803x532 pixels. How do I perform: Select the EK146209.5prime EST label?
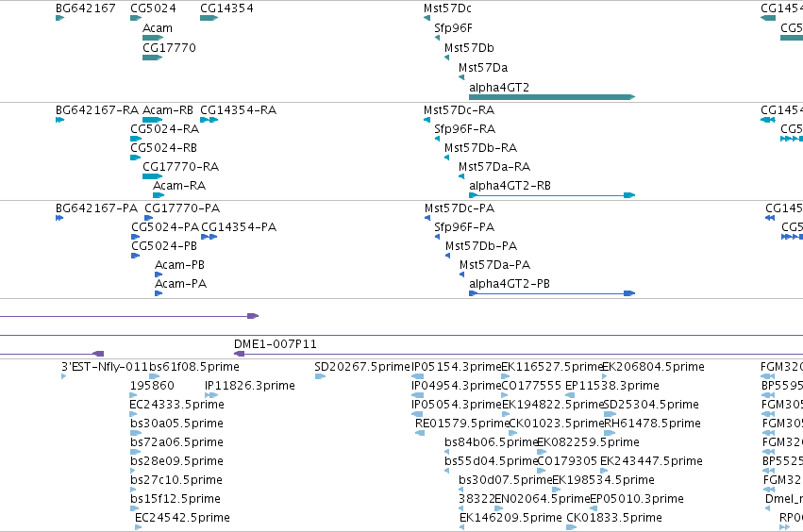pyautogui.click(x=510, y=518)
